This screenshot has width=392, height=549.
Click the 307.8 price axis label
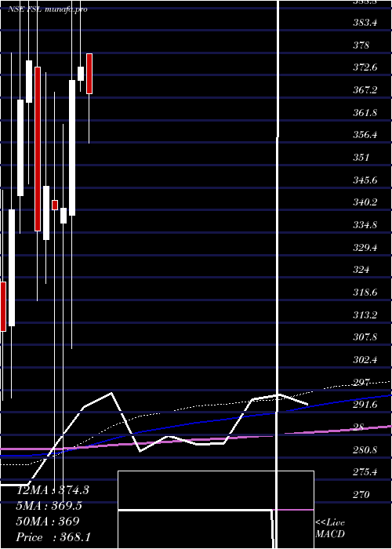click(x=365, y=336)
